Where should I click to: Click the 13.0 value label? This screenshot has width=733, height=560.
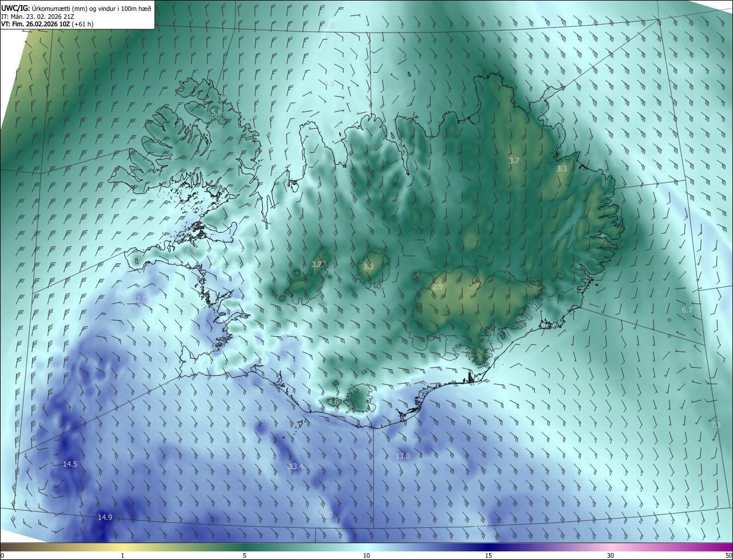[403, 456]
